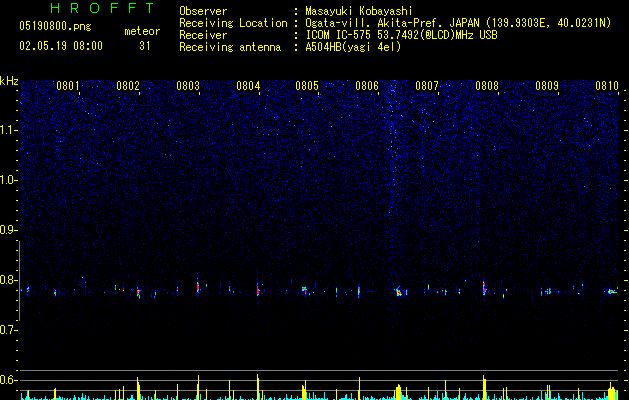This screenshot has width=629, height=400.
Task: Click the Receiving antenna label
Action: (x=230, y=47)
